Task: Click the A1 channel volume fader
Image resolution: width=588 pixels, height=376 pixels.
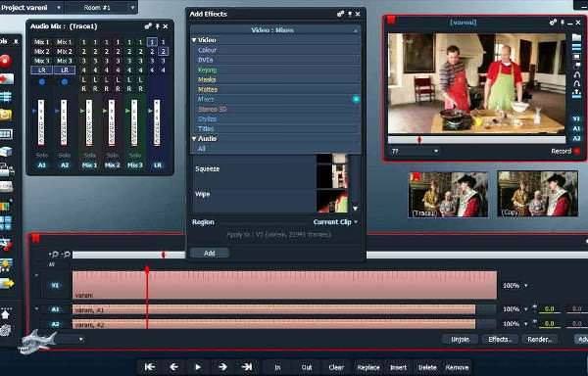Action: 41,122
